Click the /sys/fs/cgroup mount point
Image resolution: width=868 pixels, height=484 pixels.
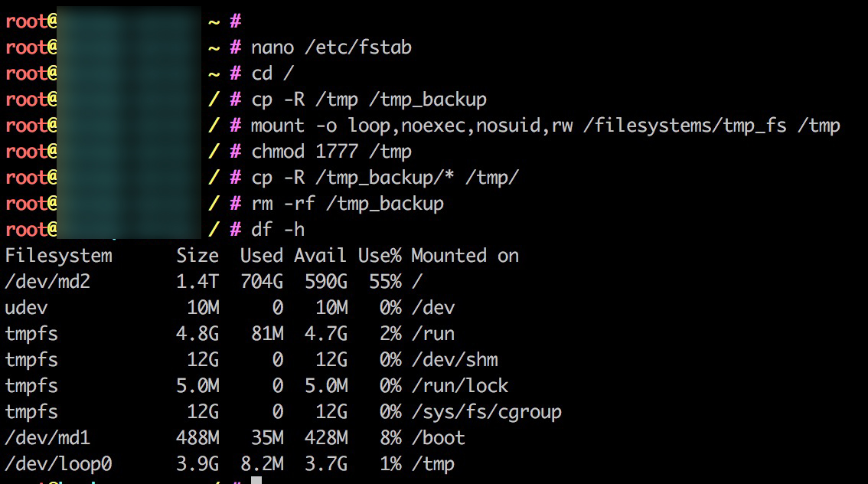click(x=486, y=412)
